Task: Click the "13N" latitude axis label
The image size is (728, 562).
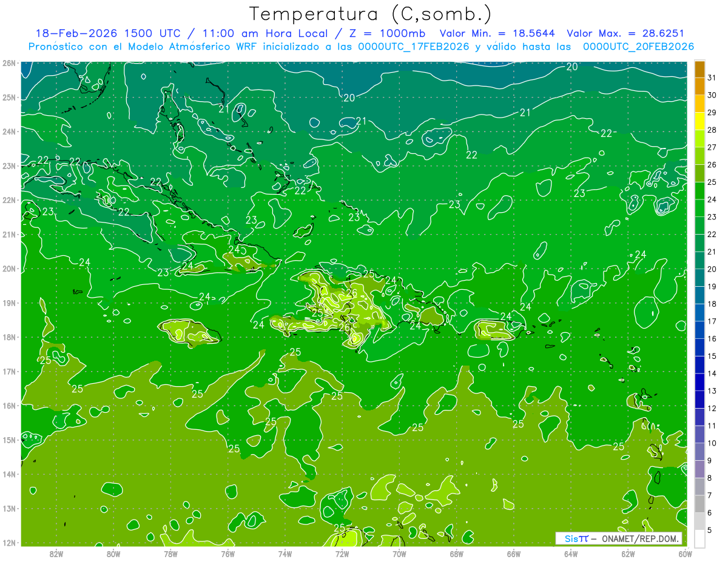Action: [x=8, y=509]
